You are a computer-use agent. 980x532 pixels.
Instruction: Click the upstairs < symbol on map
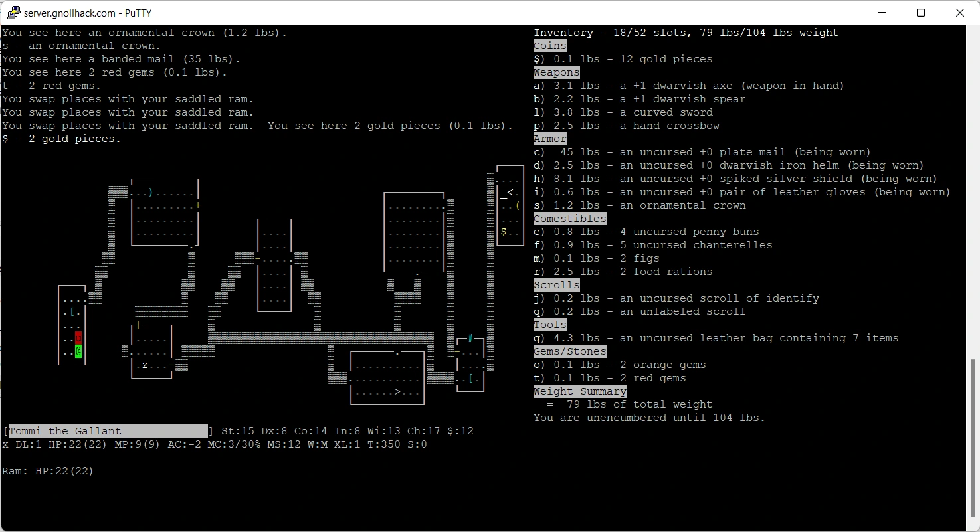coord(510,192)
